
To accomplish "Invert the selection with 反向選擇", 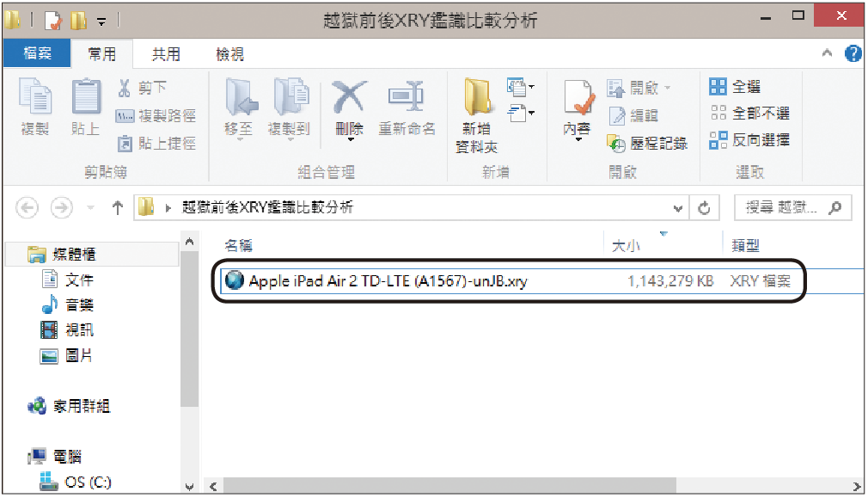I will (x=749, y=140).
